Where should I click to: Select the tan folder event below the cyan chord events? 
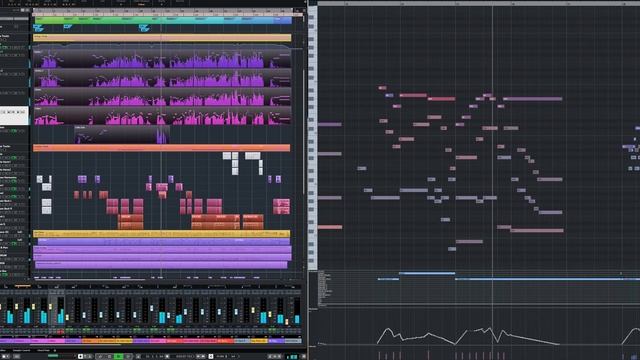click(x=162, y=38)
